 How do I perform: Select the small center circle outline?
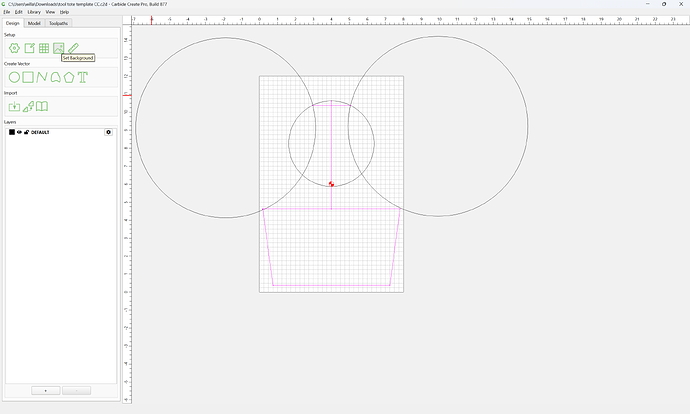click(288, 143)
